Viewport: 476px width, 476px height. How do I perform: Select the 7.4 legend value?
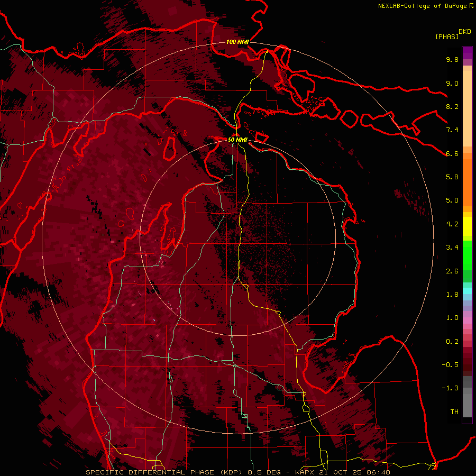click(x=452, y=130)
